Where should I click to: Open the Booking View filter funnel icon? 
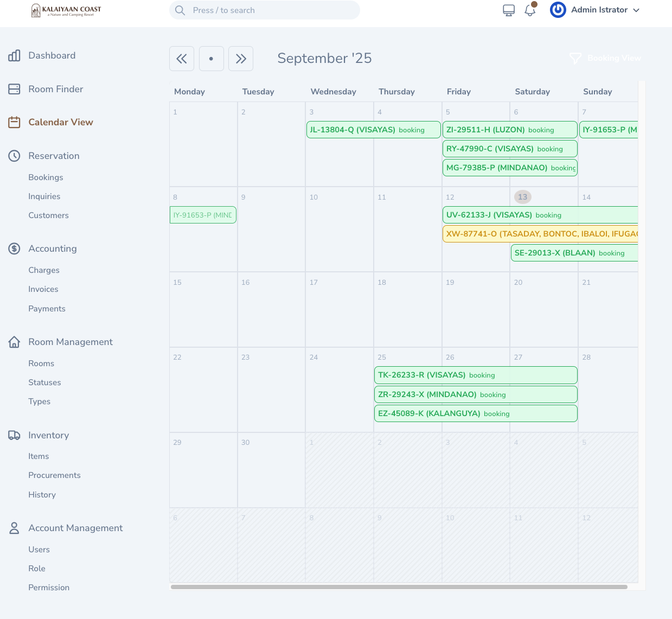574,58
